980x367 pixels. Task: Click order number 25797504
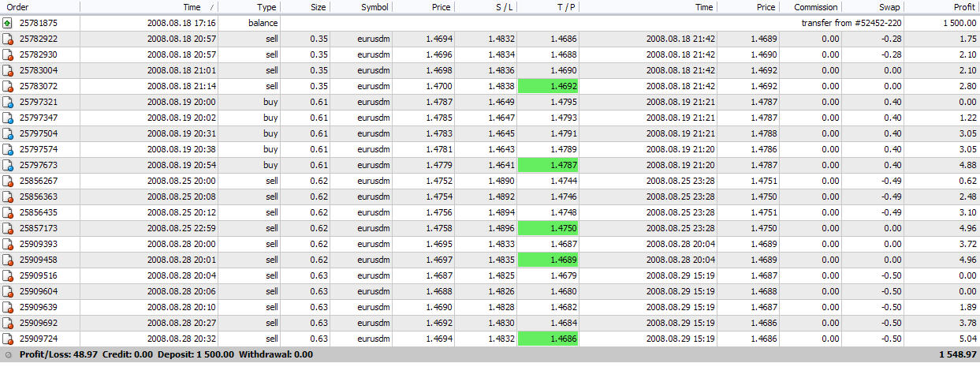pyautogui.click(x=39, y=133)
